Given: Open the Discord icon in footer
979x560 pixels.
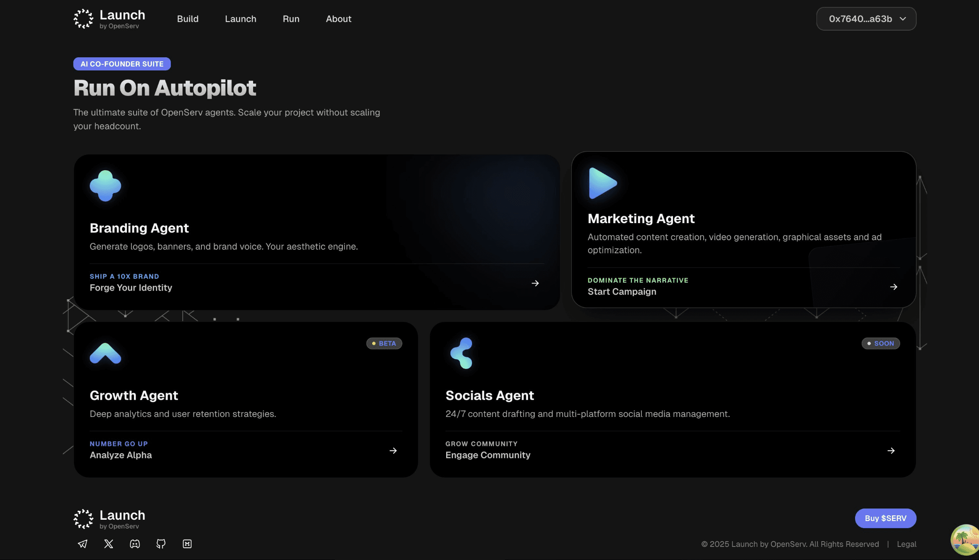Looking at the screenshot, I should point(135,544).
